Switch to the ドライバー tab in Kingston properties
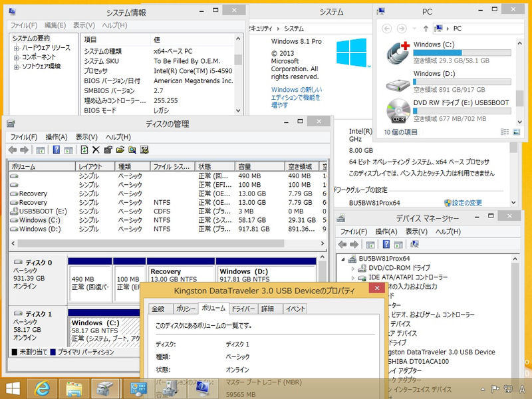The width and height of the screenshot is (532, 399). tap(243, 309)
